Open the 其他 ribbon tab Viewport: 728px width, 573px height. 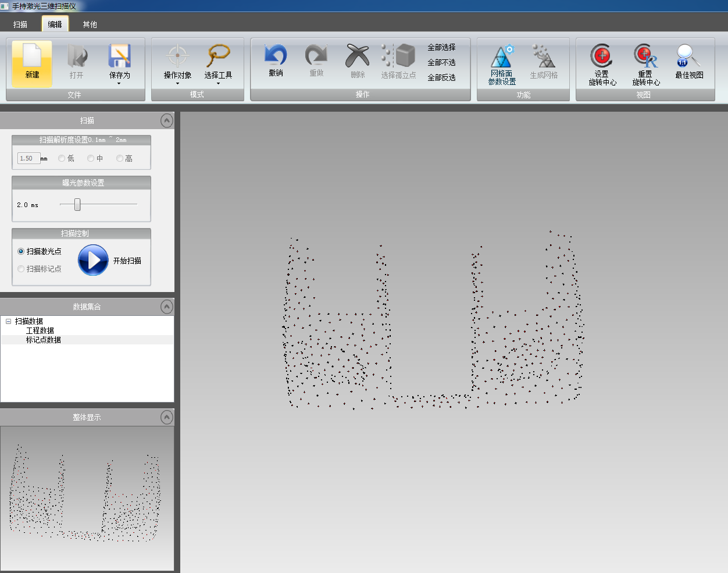click(x=90, y=24)
